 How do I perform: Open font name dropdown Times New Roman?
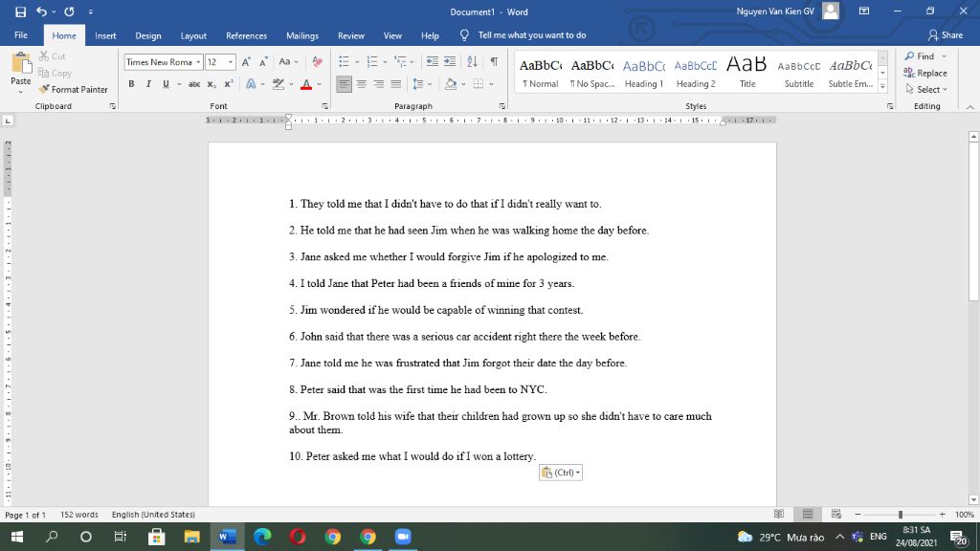point(198,62)
